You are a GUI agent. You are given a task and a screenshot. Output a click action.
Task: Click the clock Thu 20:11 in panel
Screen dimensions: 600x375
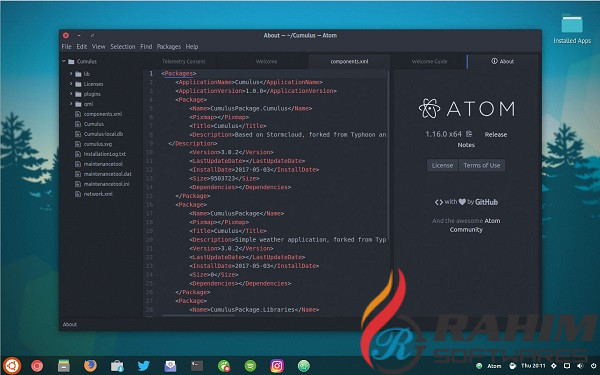coord(533,366)
